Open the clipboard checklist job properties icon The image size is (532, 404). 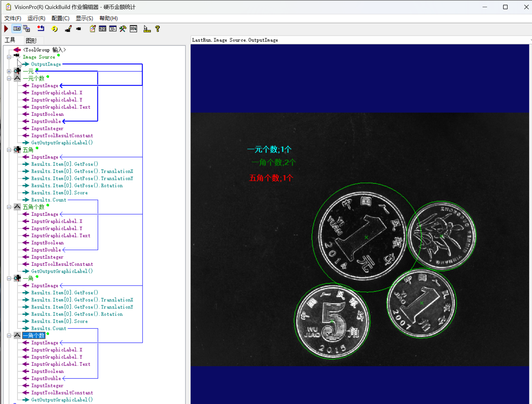coord(93,29)
